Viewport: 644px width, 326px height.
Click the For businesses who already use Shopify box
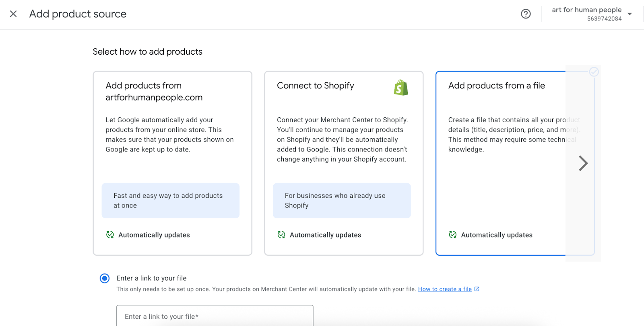[x=342, y=201]
